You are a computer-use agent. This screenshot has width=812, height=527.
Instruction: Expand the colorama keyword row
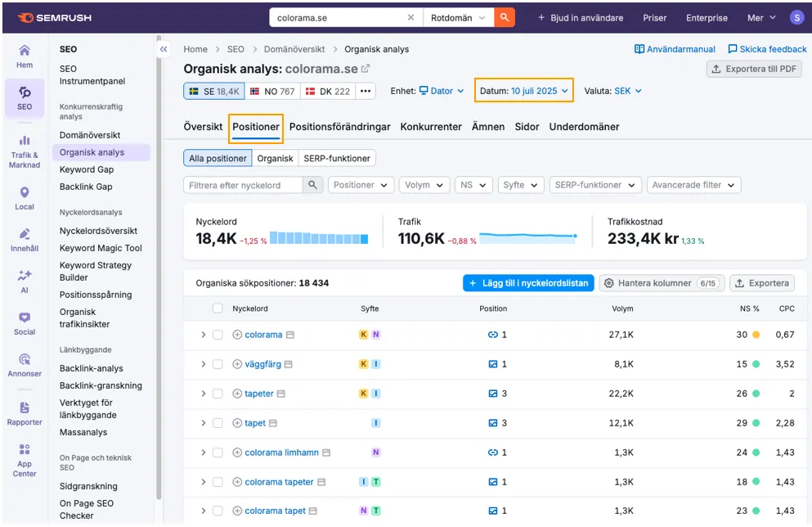(204, 335)
